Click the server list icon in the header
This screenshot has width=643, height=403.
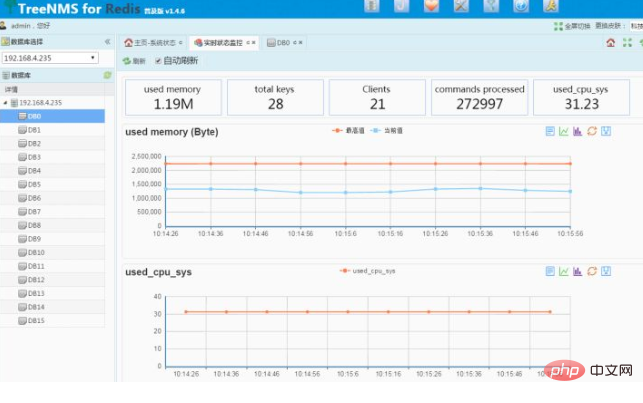click(372, 6)
